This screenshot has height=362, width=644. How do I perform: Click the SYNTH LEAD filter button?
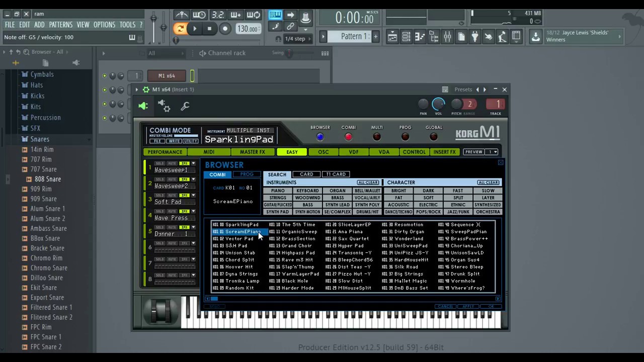338,205
